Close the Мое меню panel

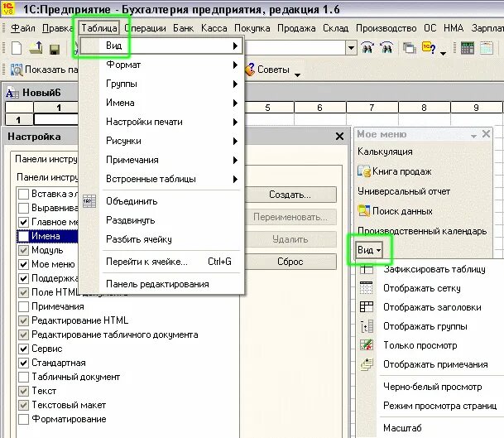tap(486, 134)
